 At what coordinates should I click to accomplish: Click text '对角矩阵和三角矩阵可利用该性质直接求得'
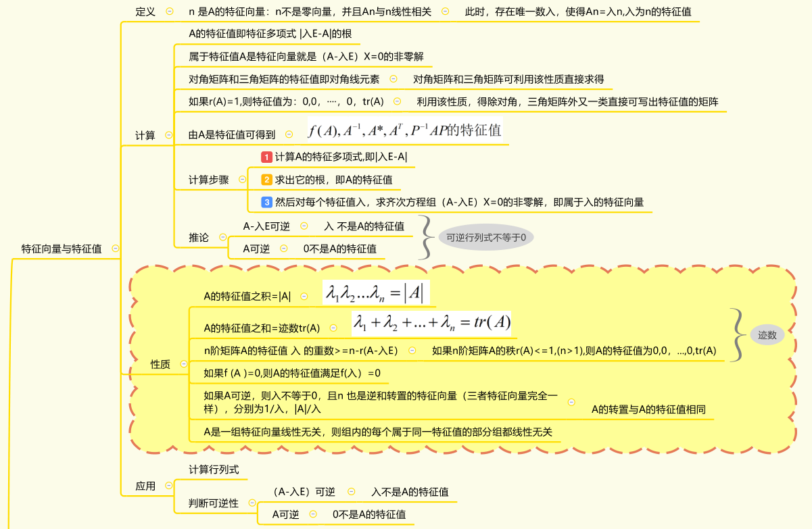click(508, 79)
